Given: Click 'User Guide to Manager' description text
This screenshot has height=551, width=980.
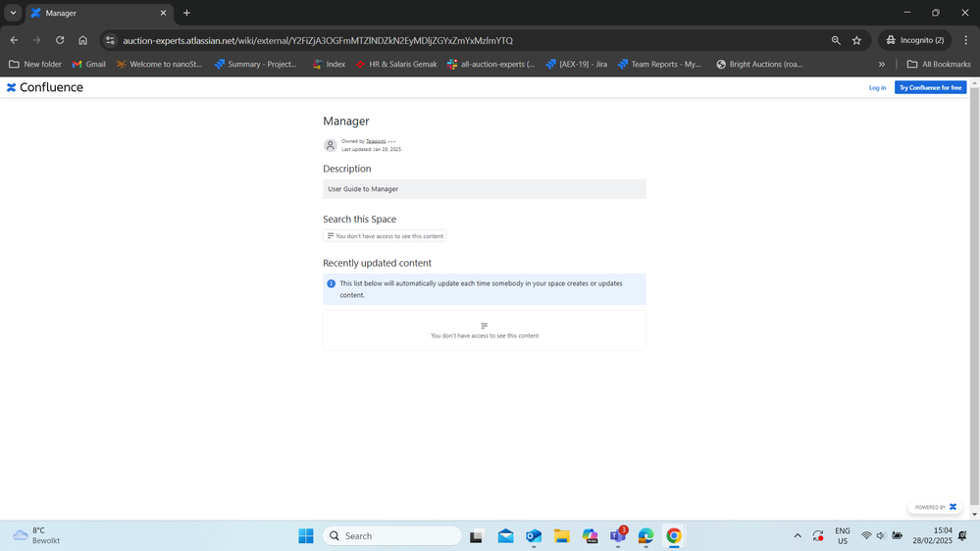Looking at the screenshot, I should click(363, 188).
